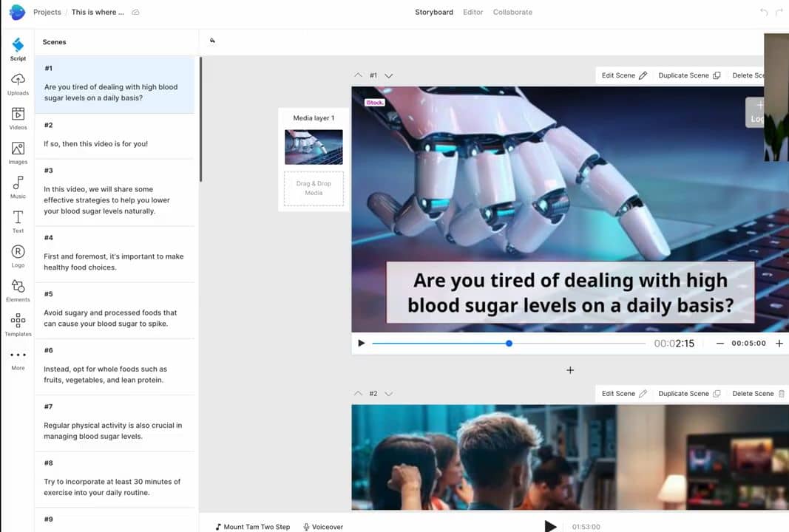789x532 pixels.
Task: Move scene #2 down with chevron
Action: (389, 394)
